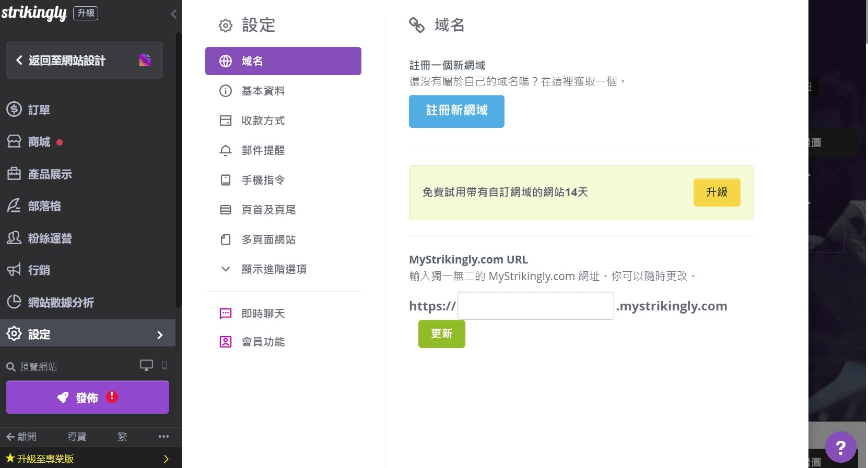
Task: Open the purple help question mark bubble
Action: (840, 447)
